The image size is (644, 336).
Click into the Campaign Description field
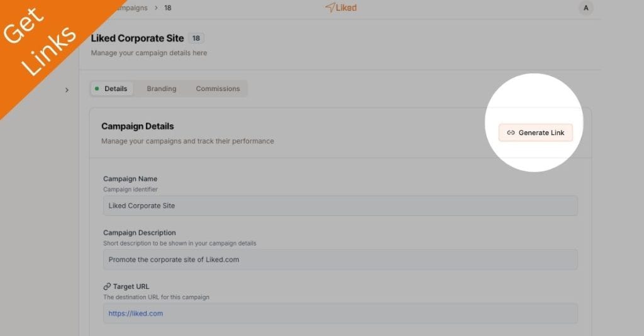340,259
